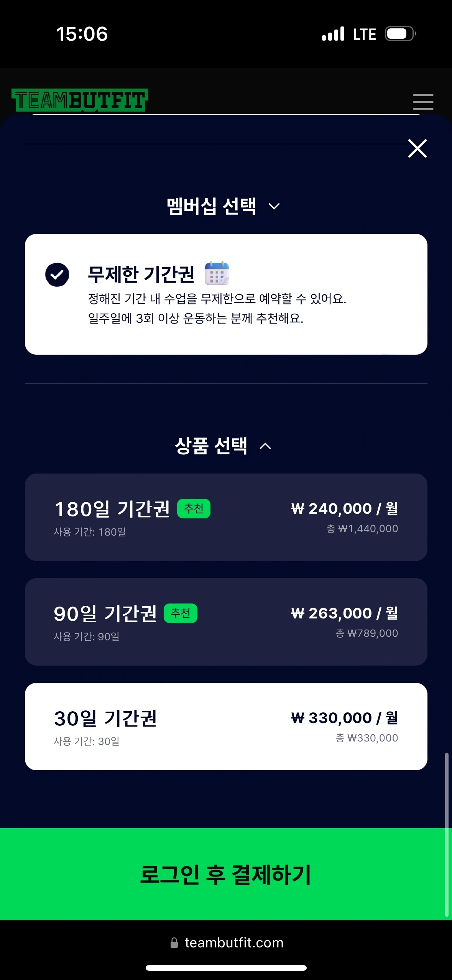Tap the battery icon in status bar
The width and height of the screenshot is (452, 980).
(400, 34)
